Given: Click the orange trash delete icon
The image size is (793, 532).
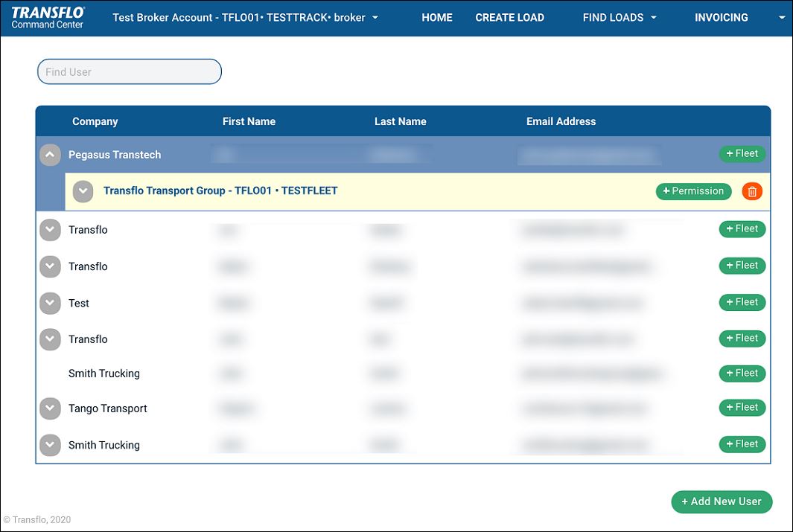Looking at the screenshot, I should pyautogui.click(x=752, y=191).
